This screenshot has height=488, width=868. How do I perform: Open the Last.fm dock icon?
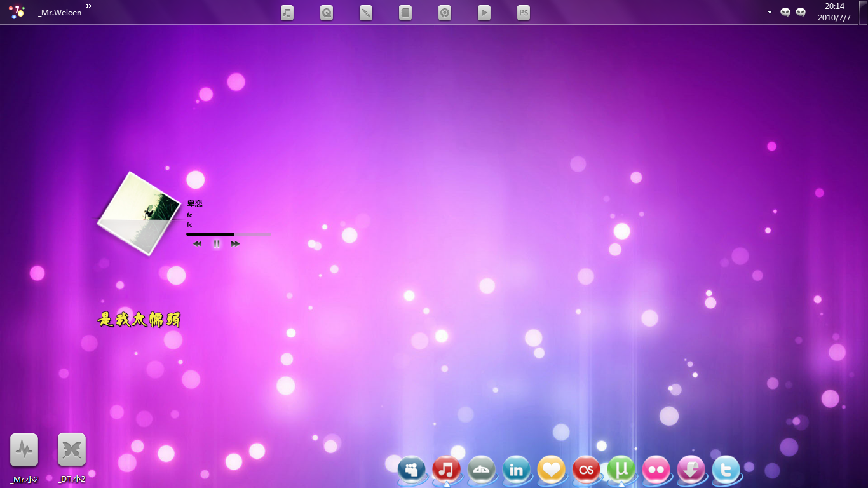(587, 470)
